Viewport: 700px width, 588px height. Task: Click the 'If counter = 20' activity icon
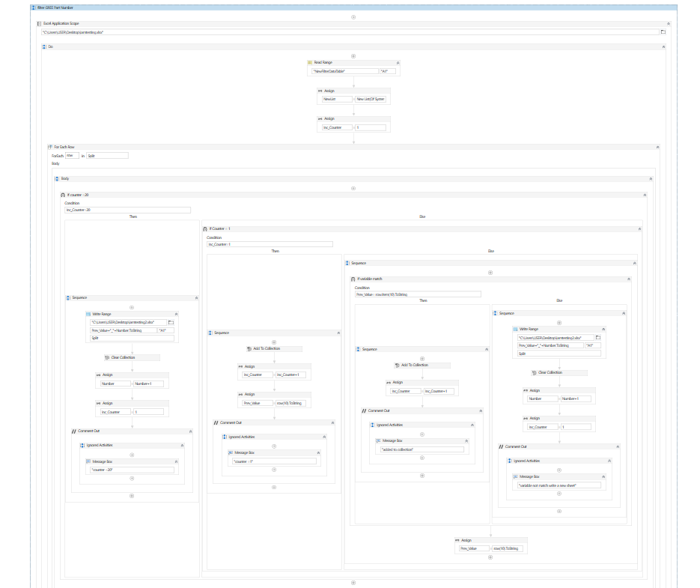coord(63,196)
